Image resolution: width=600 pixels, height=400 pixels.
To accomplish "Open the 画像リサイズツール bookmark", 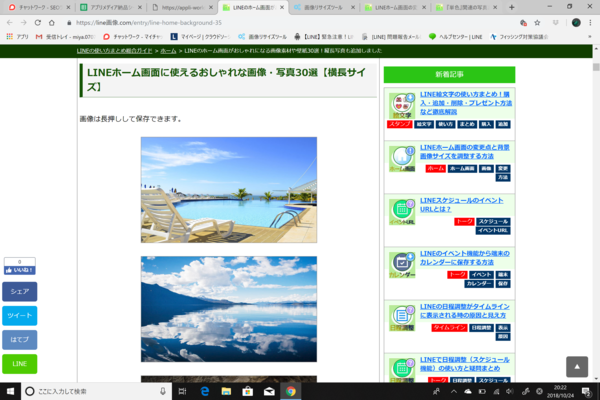I will (262, 37).
